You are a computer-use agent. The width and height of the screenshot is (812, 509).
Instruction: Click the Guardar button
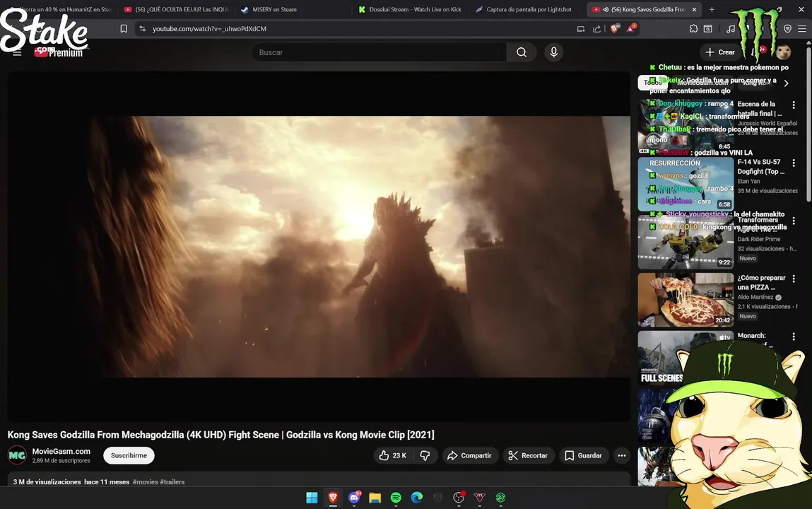[x=584, y=456]
